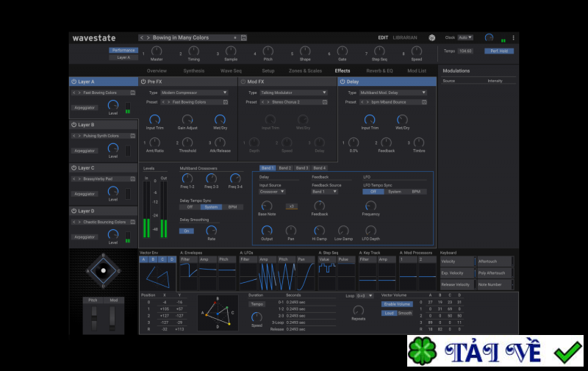Image resolution: width=588 pixels, height=371 pixels.
Task: Open Delay Type dropdown Multiband Mod. Delay
Action: pyautogui.click(x=393, y=93)
